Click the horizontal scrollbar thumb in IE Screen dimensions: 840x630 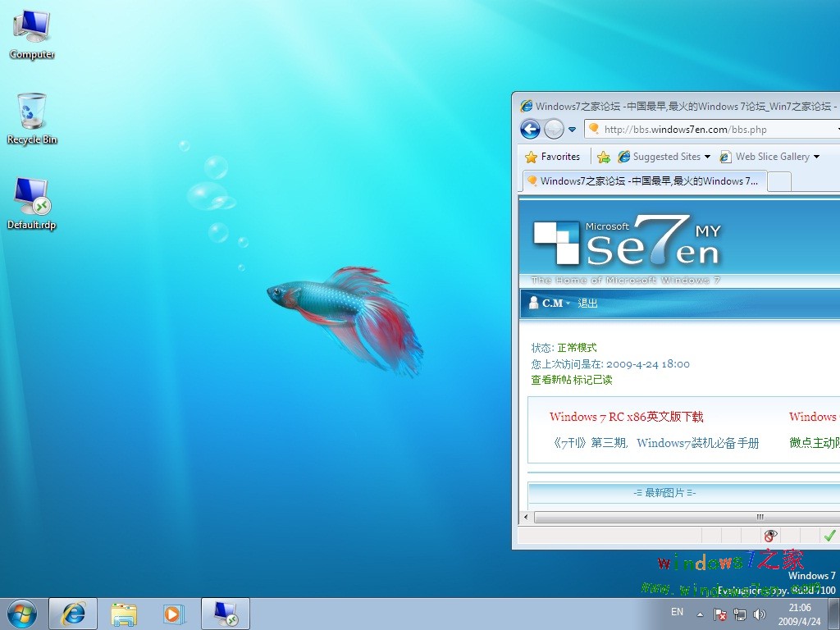tap(687, 517)
